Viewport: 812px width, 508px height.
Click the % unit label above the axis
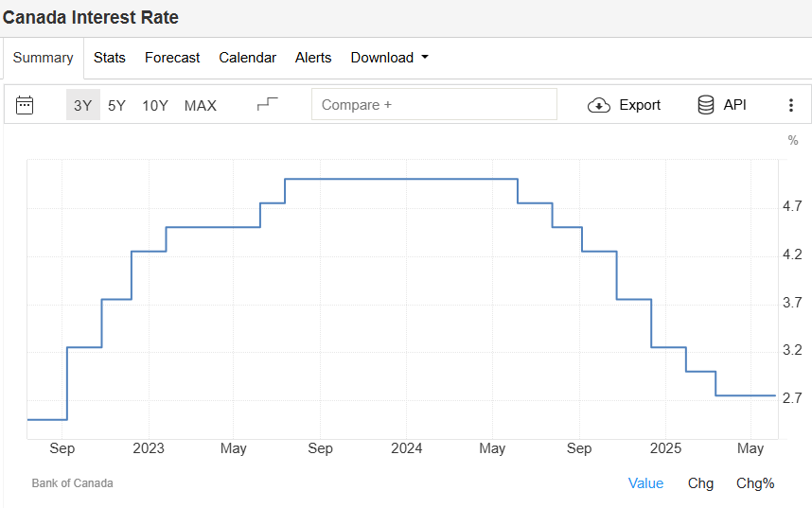(792, 140)
